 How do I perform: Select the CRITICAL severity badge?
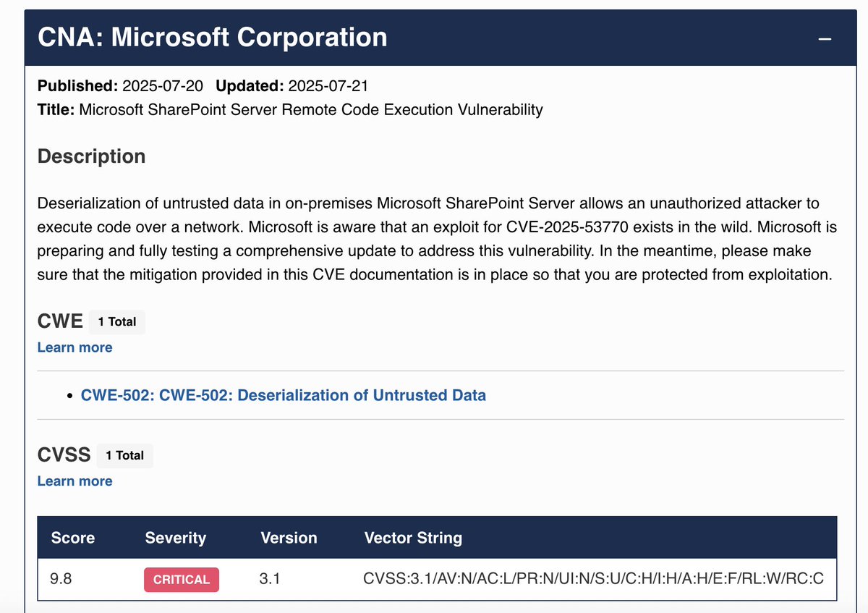coord(181,579)
